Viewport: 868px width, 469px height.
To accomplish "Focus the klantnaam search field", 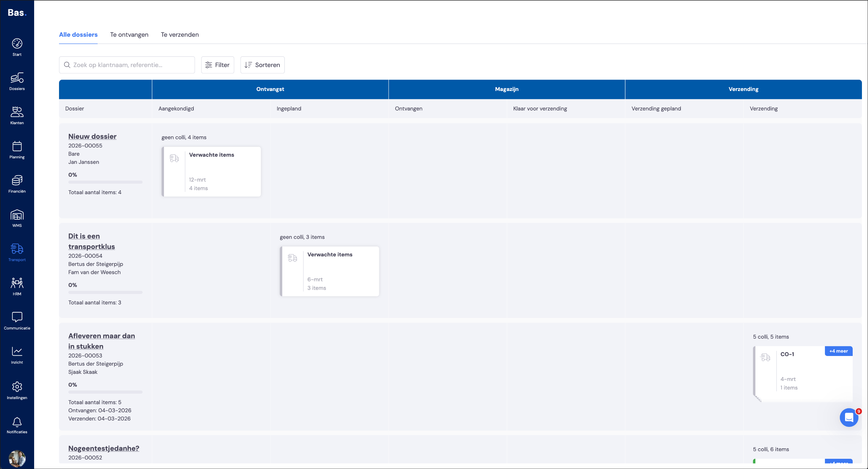I will [127, 65].
